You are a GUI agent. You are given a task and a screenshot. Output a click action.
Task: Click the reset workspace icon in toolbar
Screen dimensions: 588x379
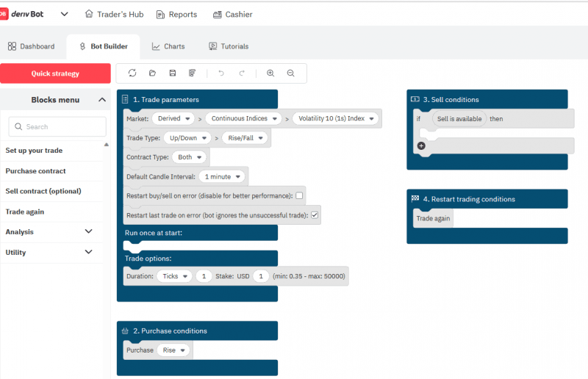132,73
